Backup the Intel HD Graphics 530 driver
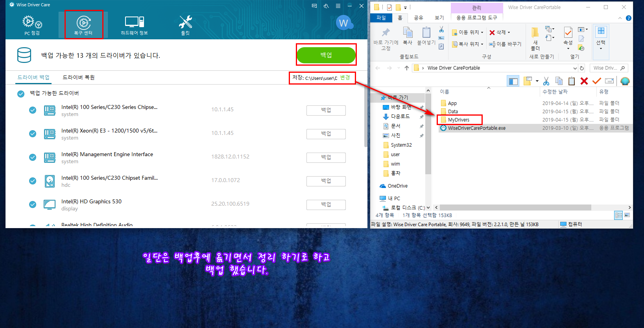 326,205
